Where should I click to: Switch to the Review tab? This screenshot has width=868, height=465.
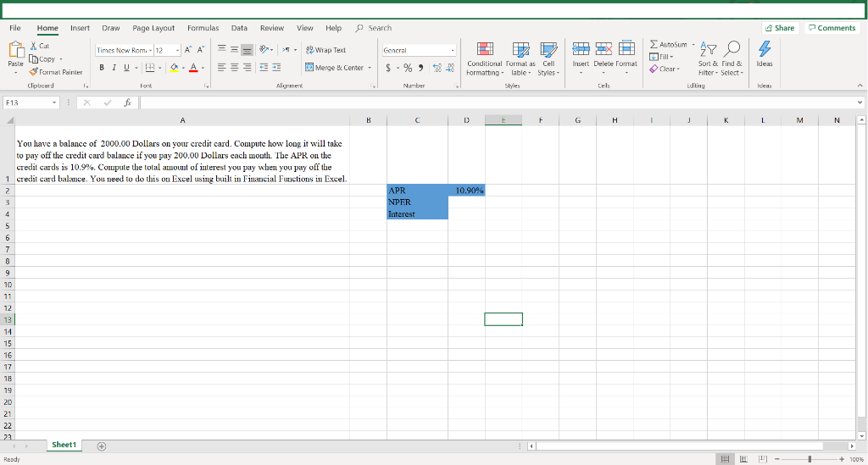click(272, 28)
